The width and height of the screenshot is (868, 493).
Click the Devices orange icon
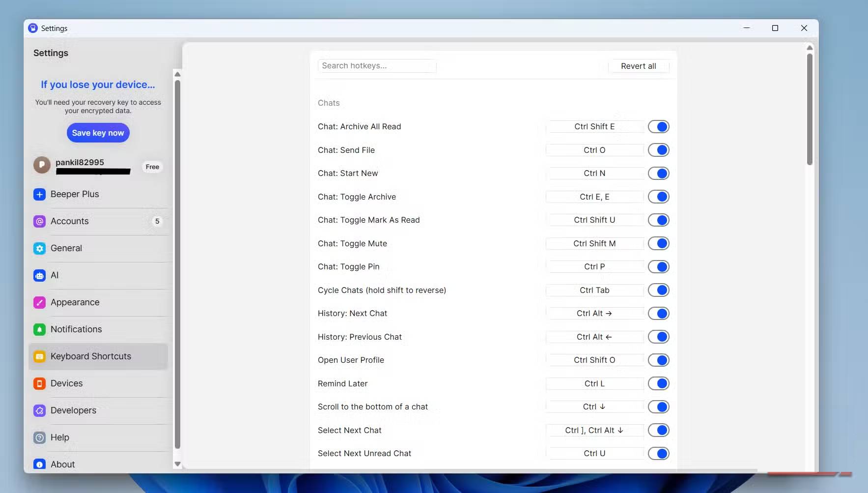click(39, 383)
